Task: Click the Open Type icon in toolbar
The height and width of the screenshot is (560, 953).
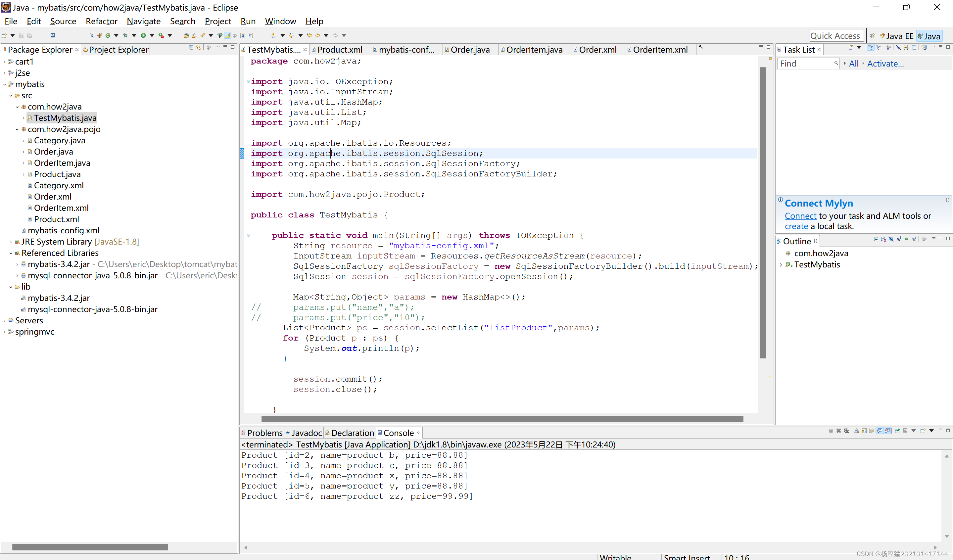Action: pyautogui.click(x=186, y=35)
